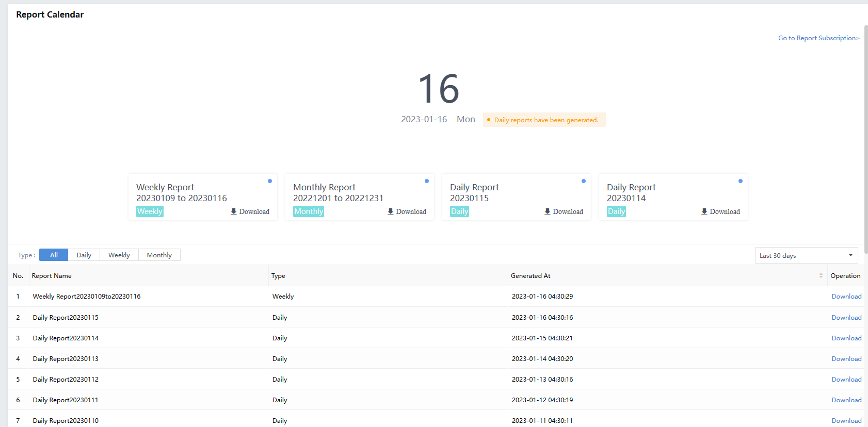Download Daily Report20230111 in row 6
This screenshot has width=868, height=427.
click(x=846, y=400)
